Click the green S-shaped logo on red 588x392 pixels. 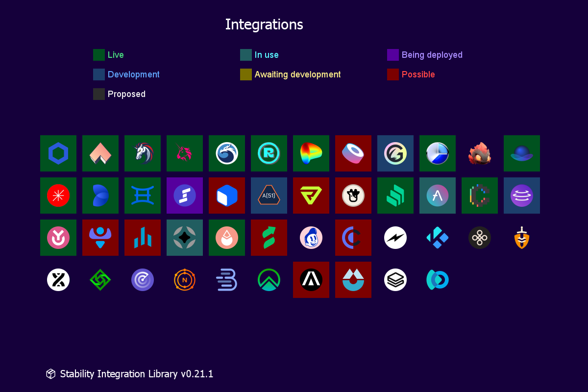coord(269,238)
